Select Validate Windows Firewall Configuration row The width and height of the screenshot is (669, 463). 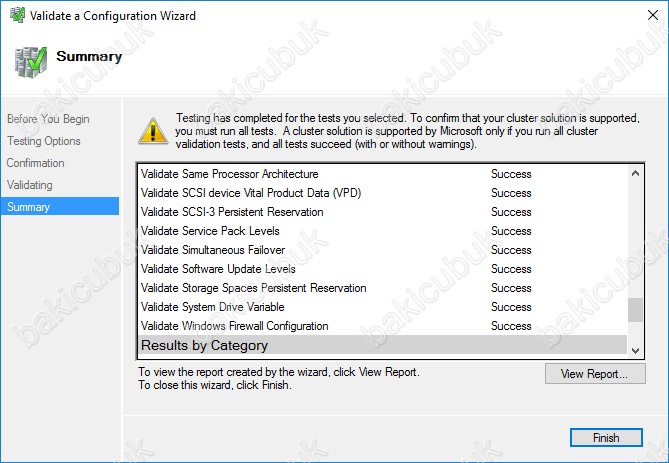pos(383,326)
